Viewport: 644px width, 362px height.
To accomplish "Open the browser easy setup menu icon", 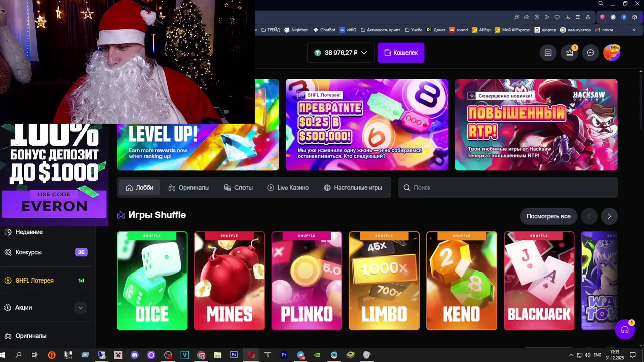I will coord(577,17).
